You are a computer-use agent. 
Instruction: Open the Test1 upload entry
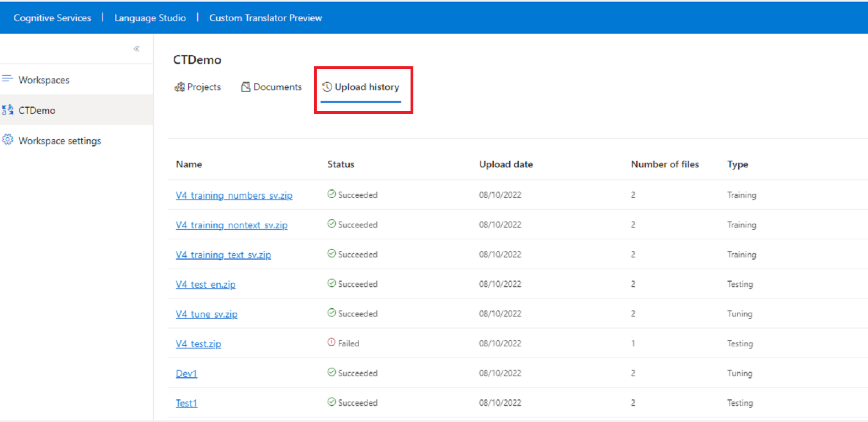point(187,403)
